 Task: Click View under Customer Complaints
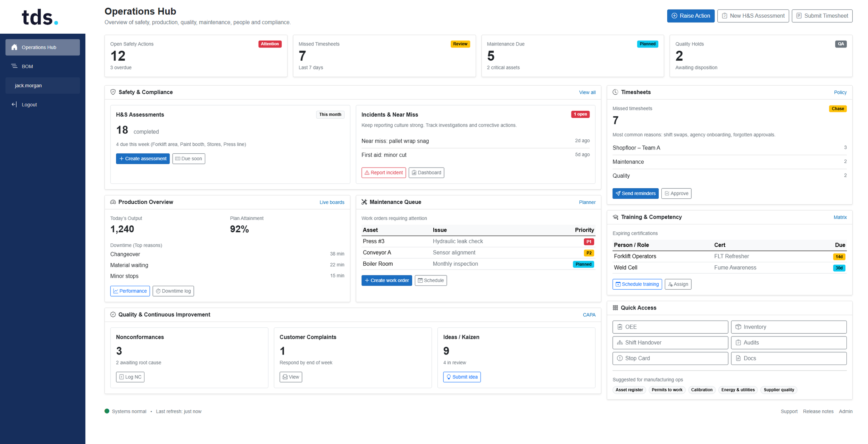click(x=291, y=377)
